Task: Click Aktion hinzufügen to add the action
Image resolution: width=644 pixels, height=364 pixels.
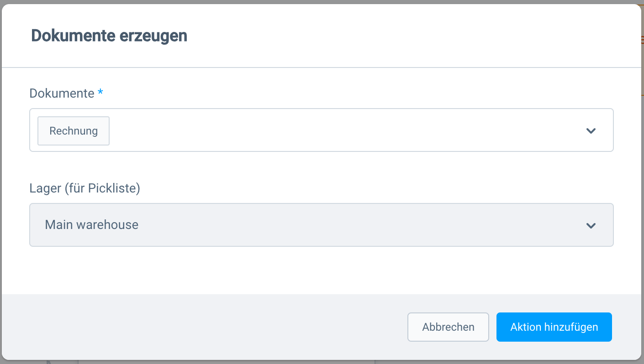Action: [x=554, y=327]
